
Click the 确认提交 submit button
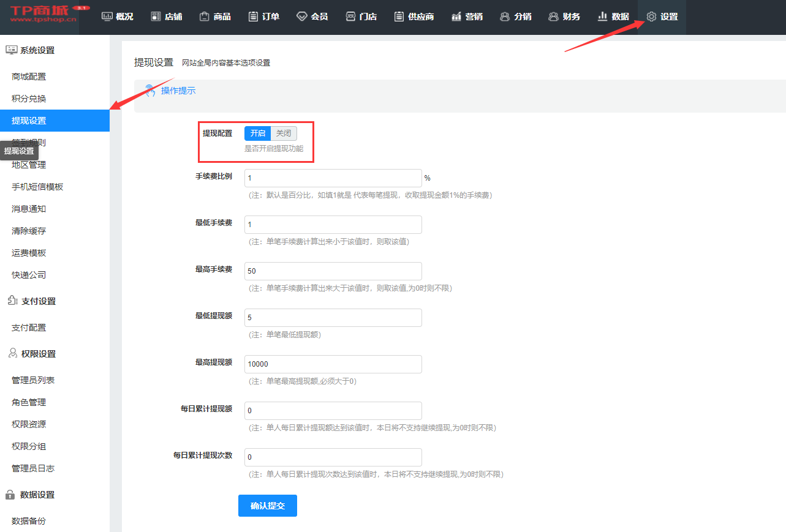point(268,506)
